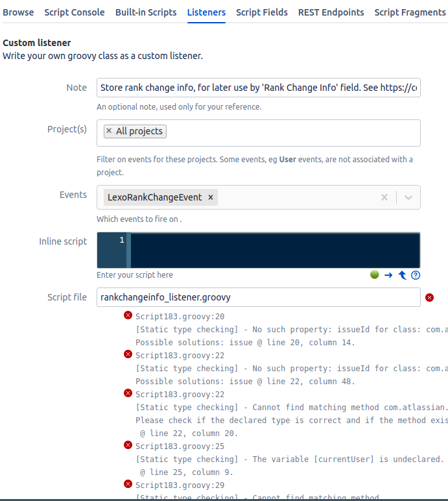Click into the Note text field
The width and height of the screenshot is (448, 501).
click(258, 88)
